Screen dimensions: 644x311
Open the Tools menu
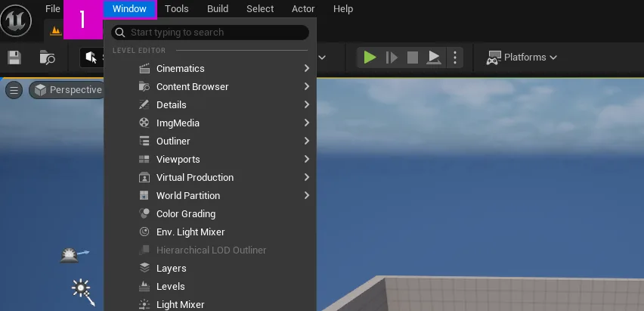coord(177,8)
